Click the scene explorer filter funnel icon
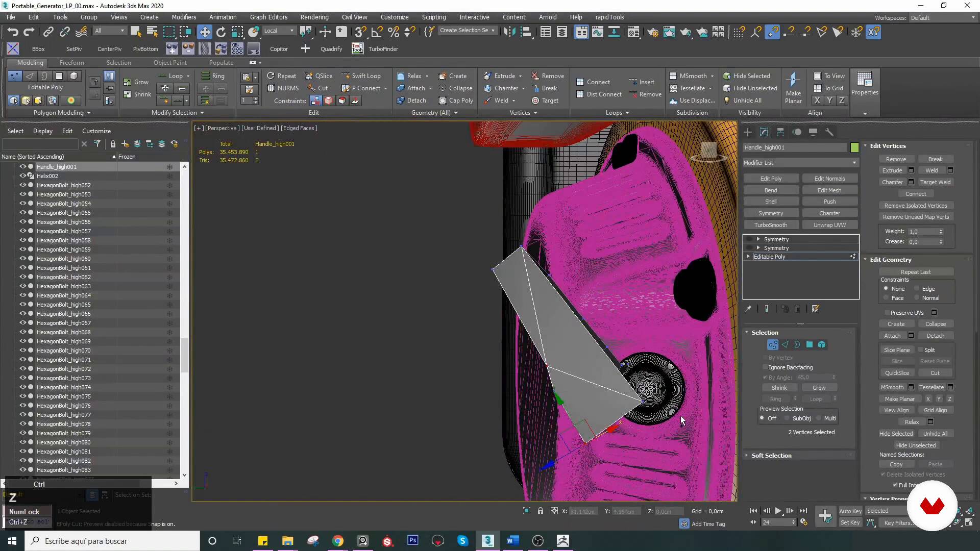 [x=97, y=144]
